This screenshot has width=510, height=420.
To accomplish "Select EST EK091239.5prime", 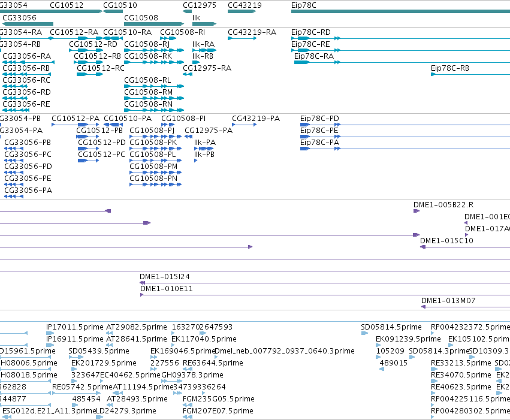I will pos(408,339).
